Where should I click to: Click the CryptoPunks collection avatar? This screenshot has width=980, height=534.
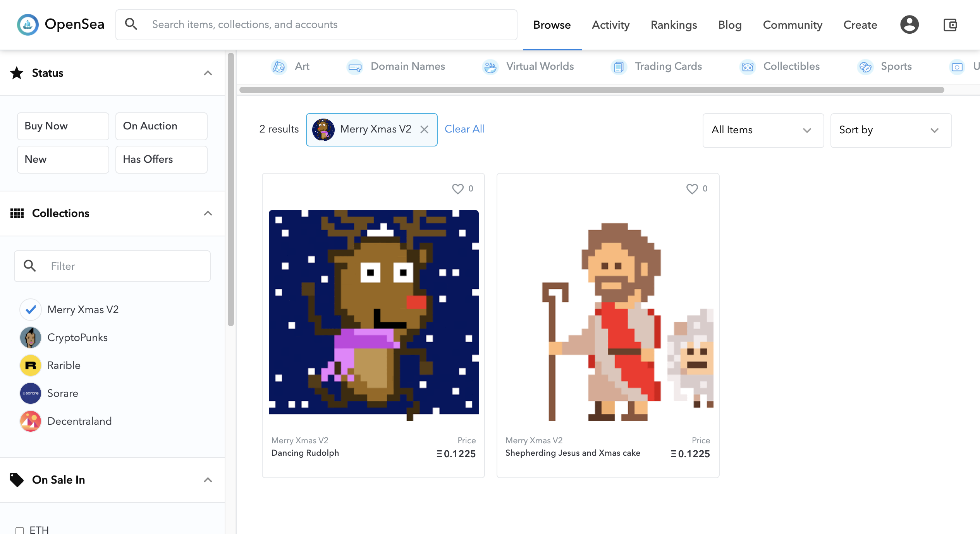pyautogui.click(x=31, y=338)
